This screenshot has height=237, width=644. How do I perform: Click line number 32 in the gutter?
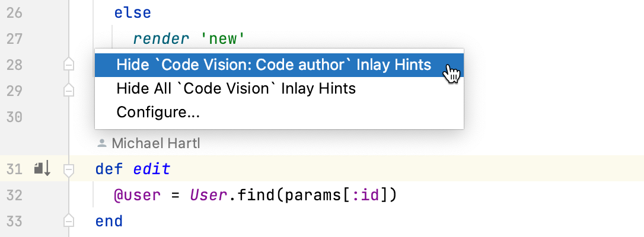[14, 195]
